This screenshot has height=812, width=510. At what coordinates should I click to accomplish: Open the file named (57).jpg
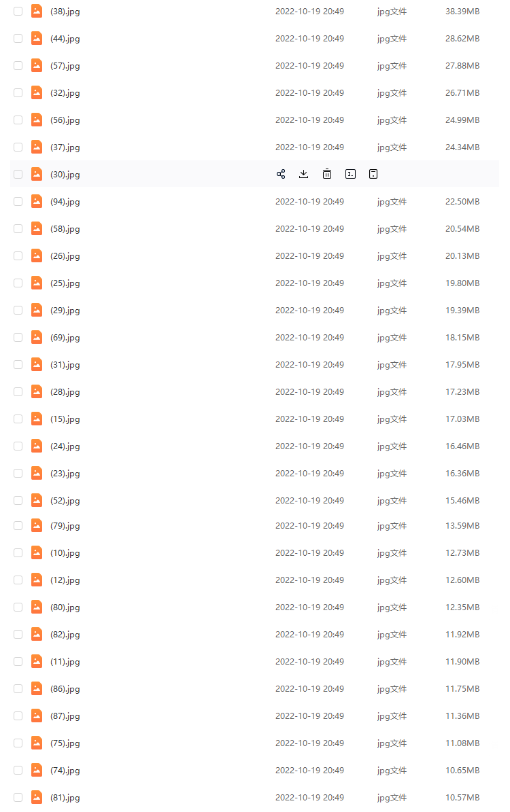[x=65, y=66]
